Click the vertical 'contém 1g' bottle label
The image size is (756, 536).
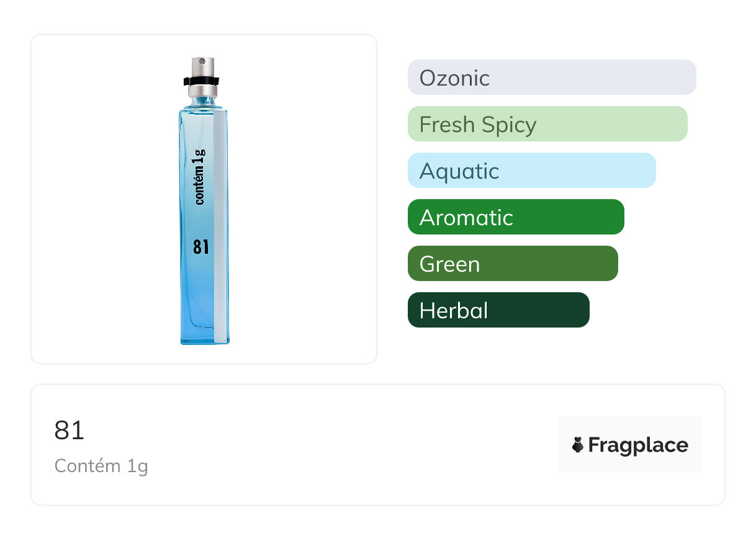(x=200, y=177)
